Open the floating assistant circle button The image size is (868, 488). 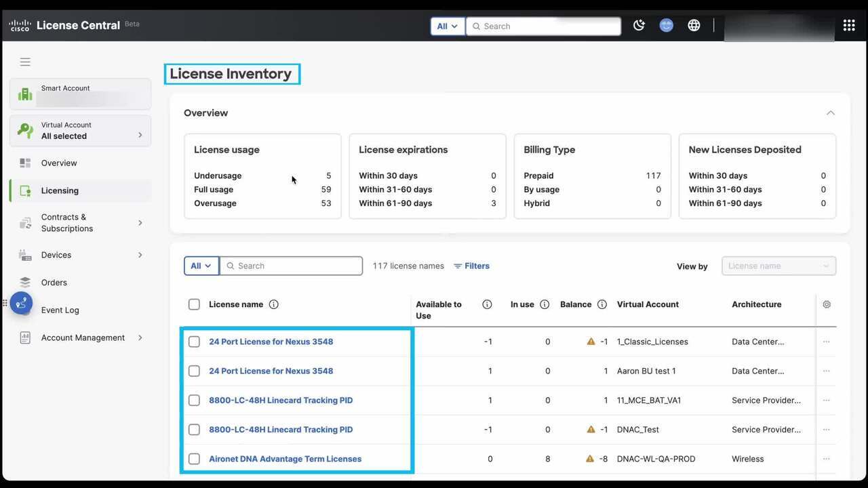tap(21, 303)
